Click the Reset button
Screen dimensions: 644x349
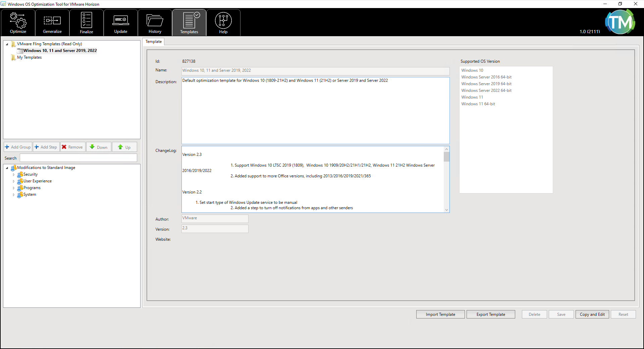coord(623,314)
